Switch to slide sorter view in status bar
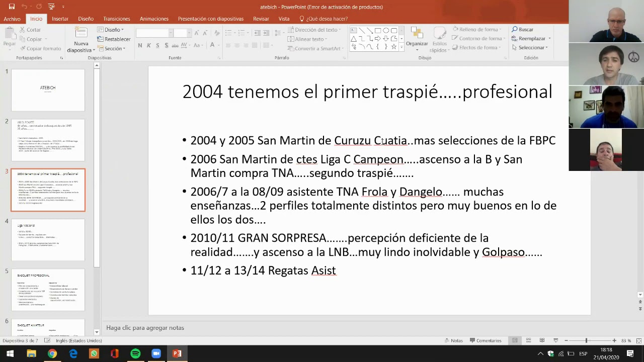Viewport: 644px width, 362px height. coord(528,340)
